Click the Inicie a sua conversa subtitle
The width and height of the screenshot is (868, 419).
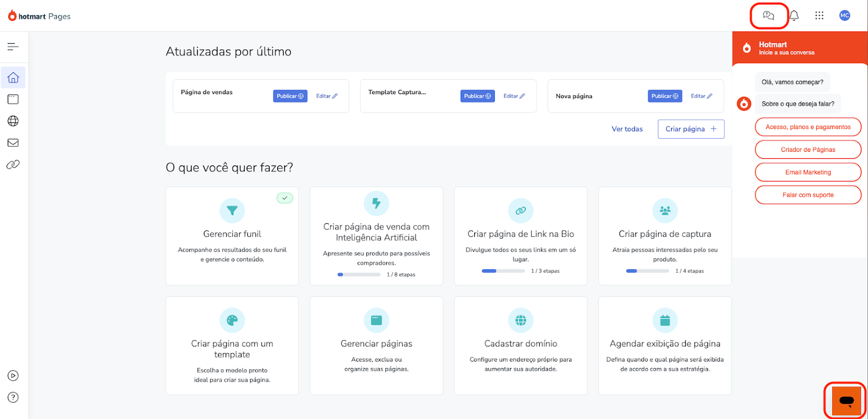tap(787, 53)
